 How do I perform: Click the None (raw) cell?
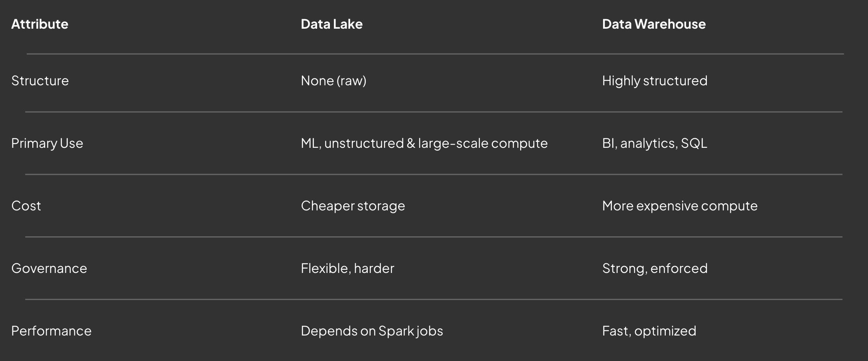[x=333, y=81]
